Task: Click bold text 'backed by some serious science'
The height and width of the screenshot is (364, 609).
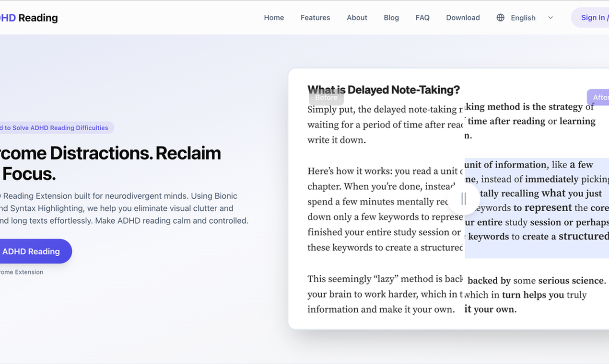Action: pos(536,281)
